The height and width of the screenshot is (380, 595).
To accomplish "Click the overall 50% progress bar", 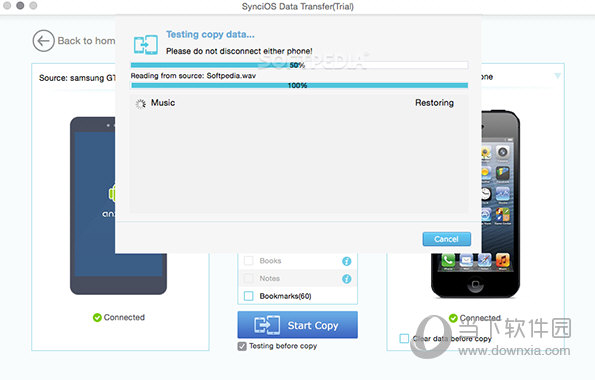I will pyautogui.click(x=299, y=65).
